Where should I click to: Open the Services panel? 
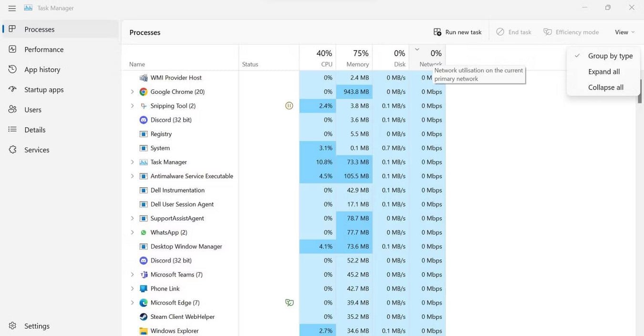coord(36,149)
